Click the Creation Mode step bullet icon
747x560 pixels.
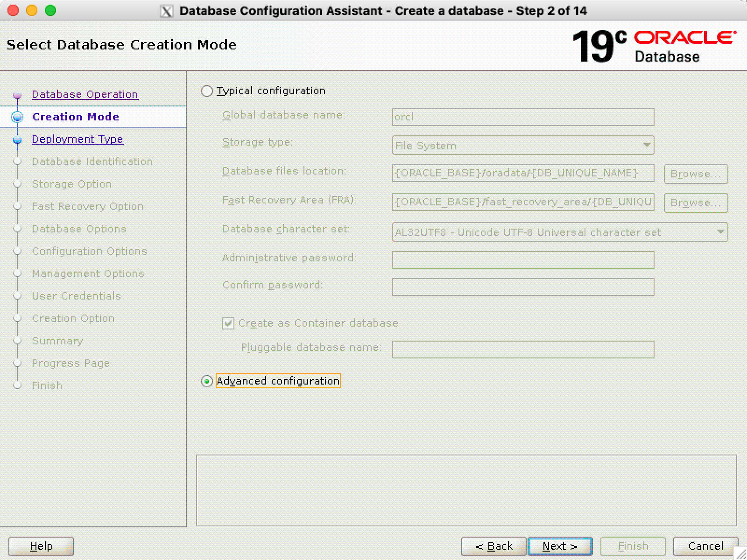pos(17,117)
